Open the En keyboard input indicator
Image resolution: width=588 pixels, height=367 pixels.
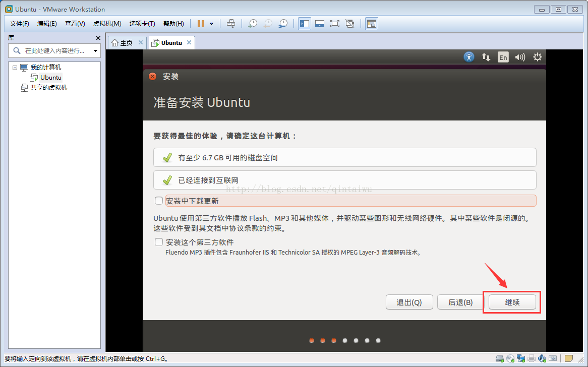point(503,57)
